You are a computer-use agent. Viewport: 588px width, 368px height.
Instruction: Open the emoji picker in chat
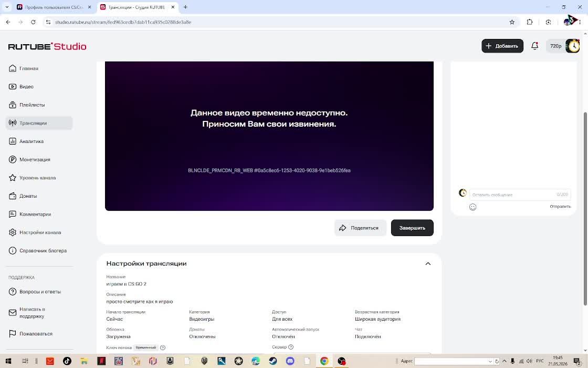tap(473, 207)
